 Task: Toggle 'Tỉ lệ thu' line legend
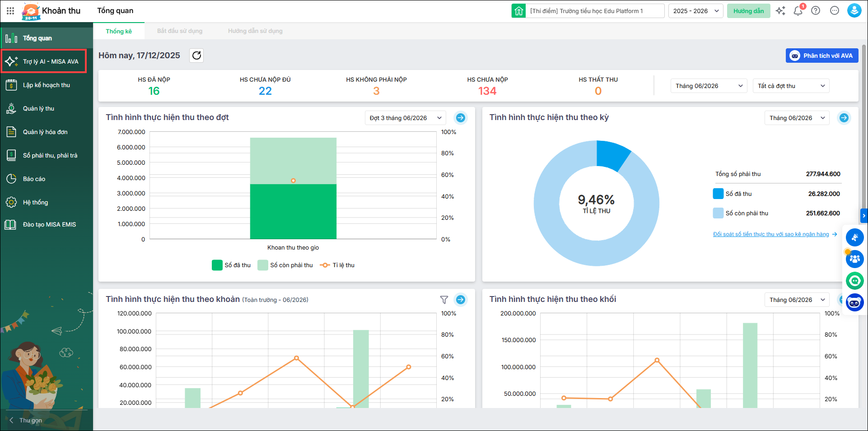coord(337,265)
